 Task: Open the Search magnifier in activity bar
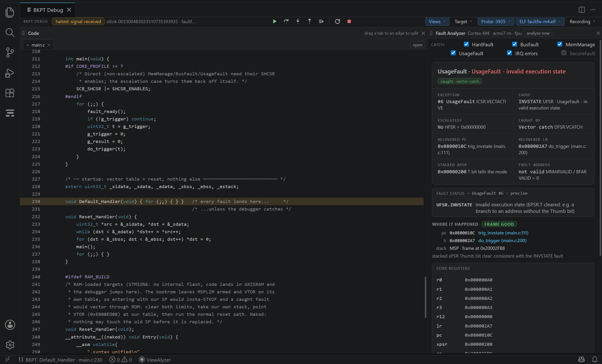(x=10, y=33)
